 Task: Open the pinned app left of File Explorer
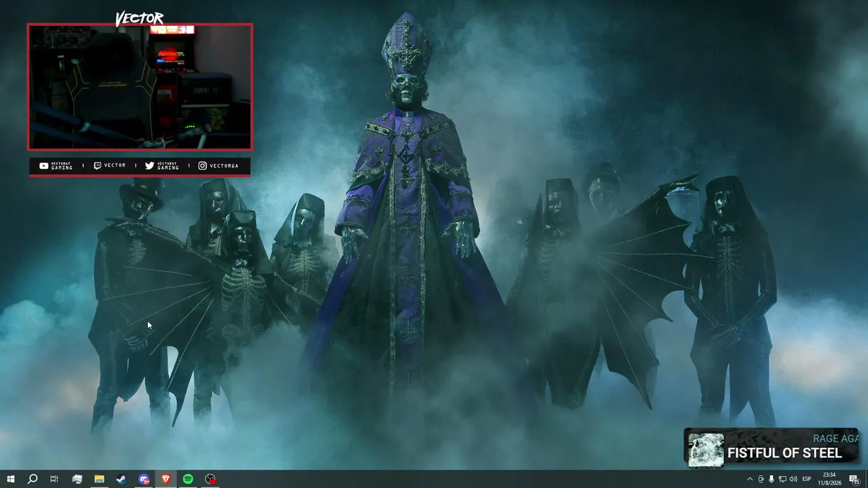[x=77, y=479]
